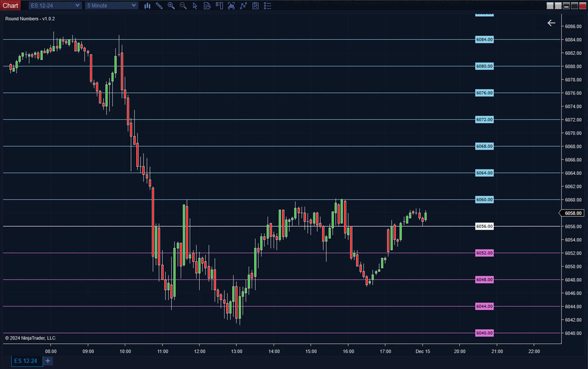Open the Chart Trader icon
This screenshot has height=369, width=588.
tap(219, 5)
